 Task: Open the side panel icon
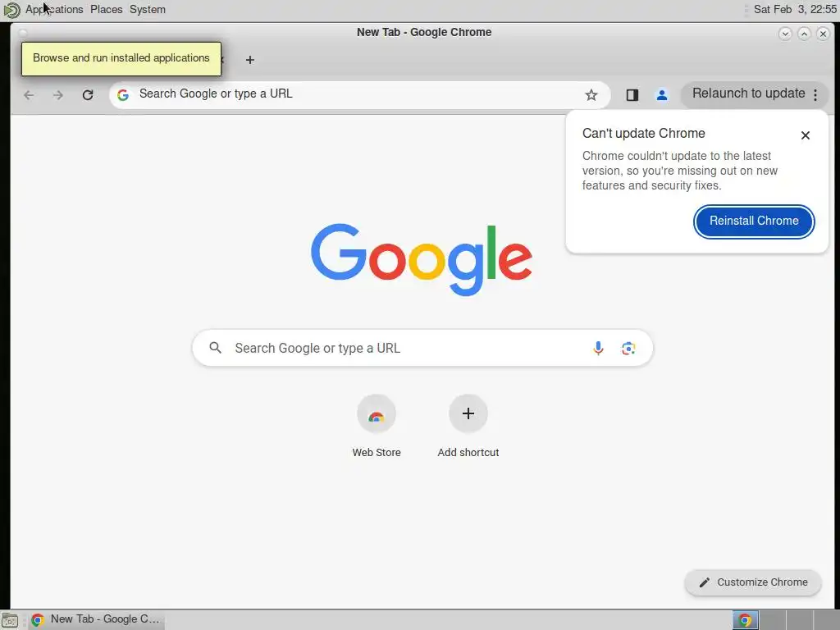coord(632,95)
